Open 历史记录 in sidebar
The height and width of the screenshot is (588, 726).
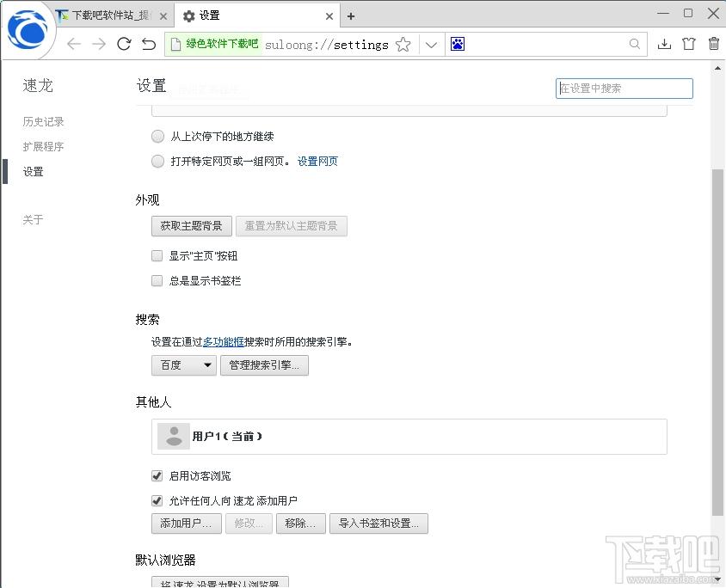(44, 122)
